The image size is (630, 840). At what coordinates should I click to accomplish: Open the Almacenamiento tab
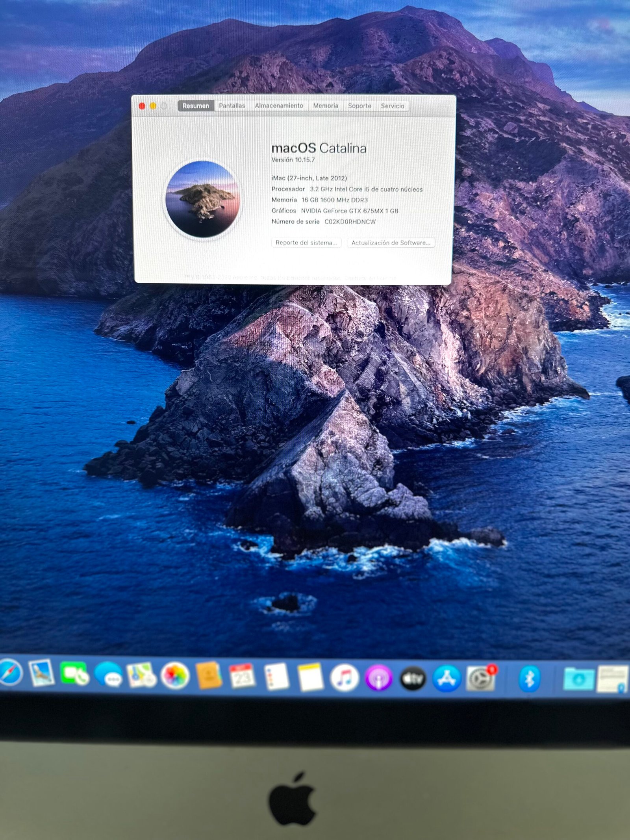point(279,106)
